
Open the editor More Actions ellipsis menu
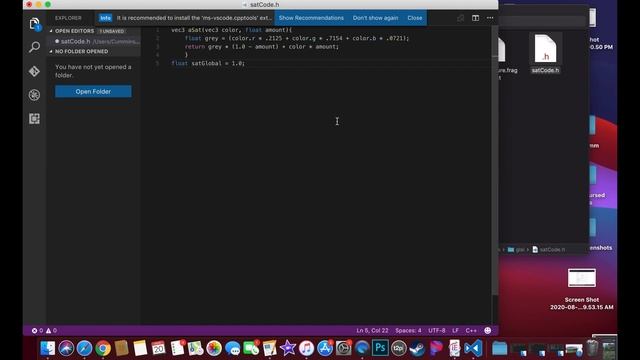(x=490, y=18)
